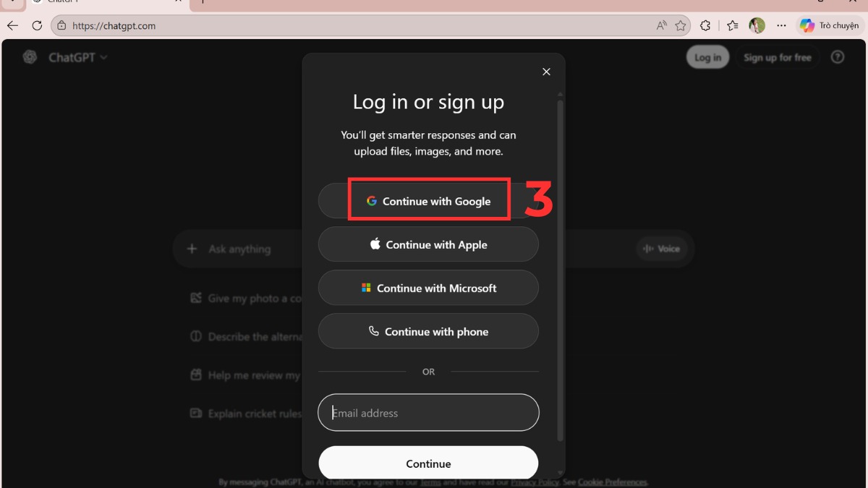Image resolution: width=868 pixels, height=488 pixels.
Task: Click the dialog vertical scrollbar
Action: point(560,269)
